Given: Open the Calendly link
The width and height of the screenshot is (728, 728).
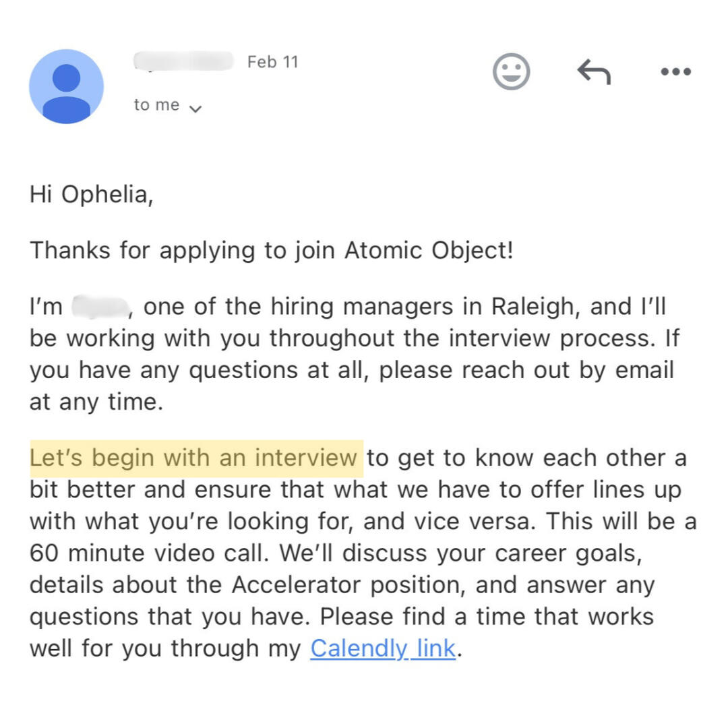Looking at the screenshot, I should click(x=383, y=648).
